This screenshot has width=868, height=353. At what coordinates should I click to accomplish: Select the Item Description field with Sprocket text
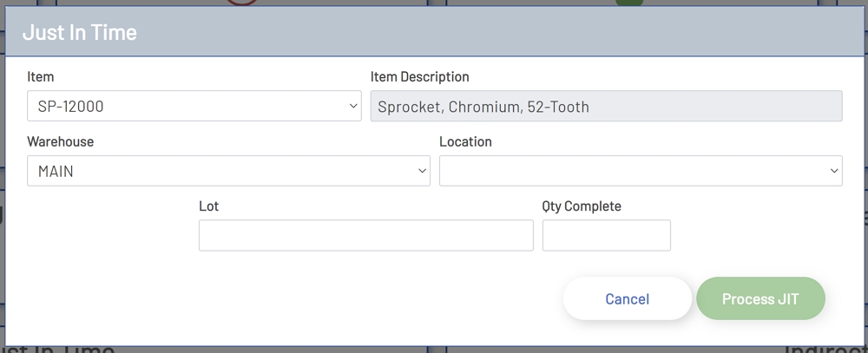(x=606, y=107)
